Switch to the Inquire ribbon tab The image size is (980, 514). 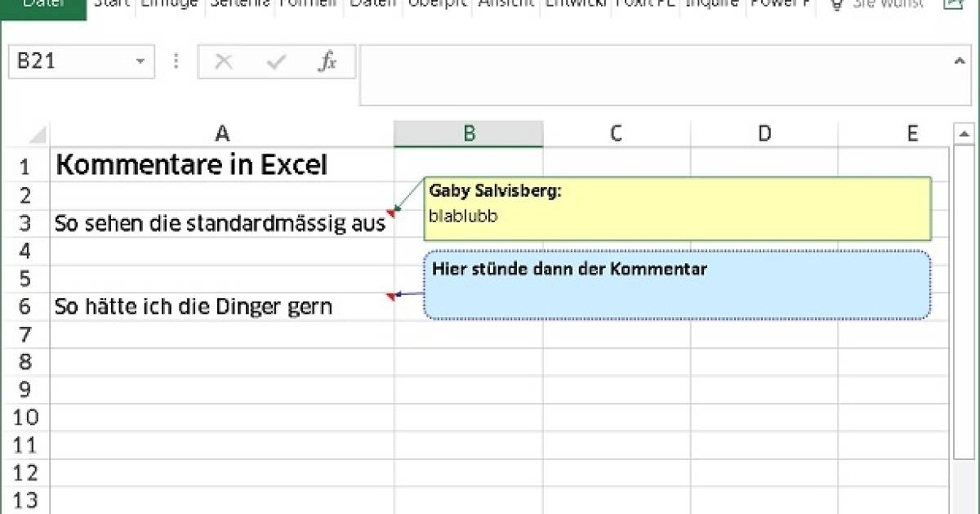[x=712, y=4]
